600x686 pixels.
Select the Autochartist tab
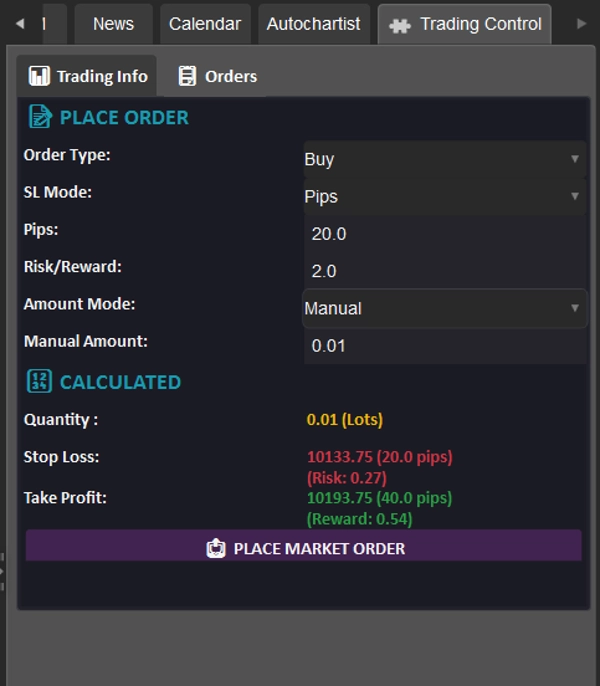pos(314,24)
